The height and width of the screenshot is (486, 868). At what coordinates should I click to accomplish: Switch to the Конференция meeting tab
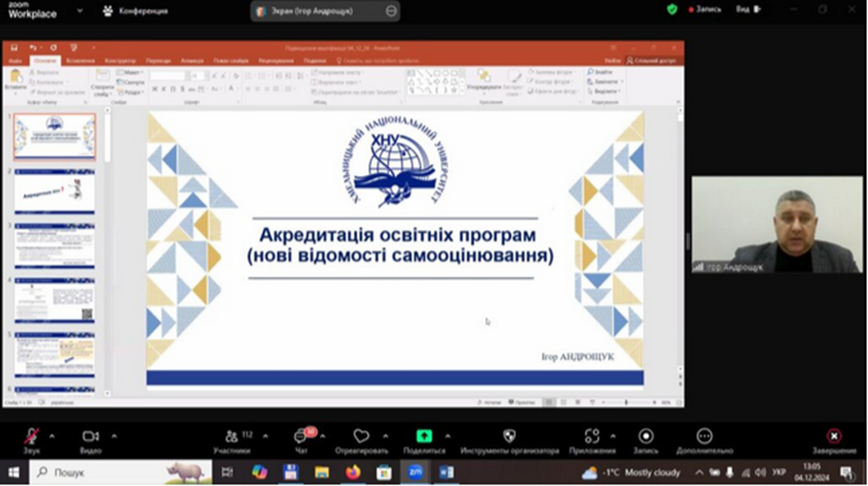coord(135,11)
